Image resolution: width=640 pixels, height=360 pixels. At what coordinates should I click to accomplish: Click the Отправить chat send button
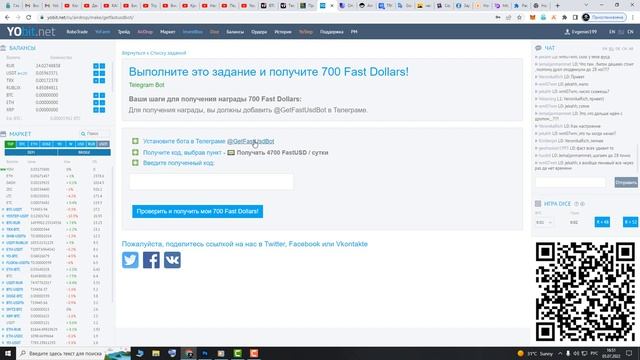[626, 182]
